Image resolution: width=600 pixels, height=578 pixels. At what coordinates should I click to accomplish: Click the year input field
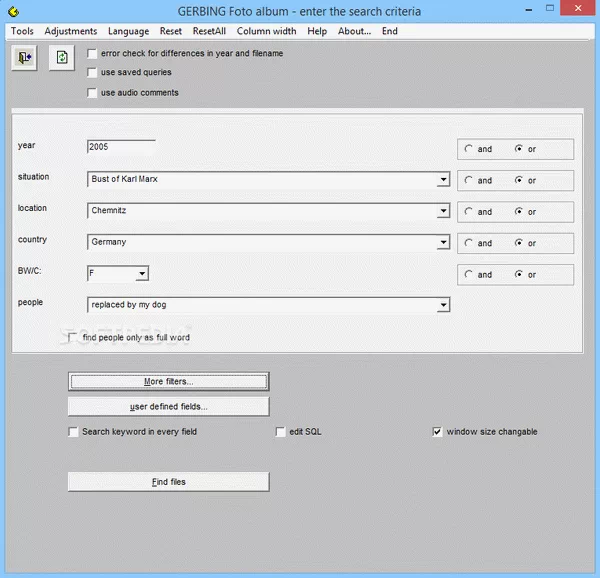point(121,147)
